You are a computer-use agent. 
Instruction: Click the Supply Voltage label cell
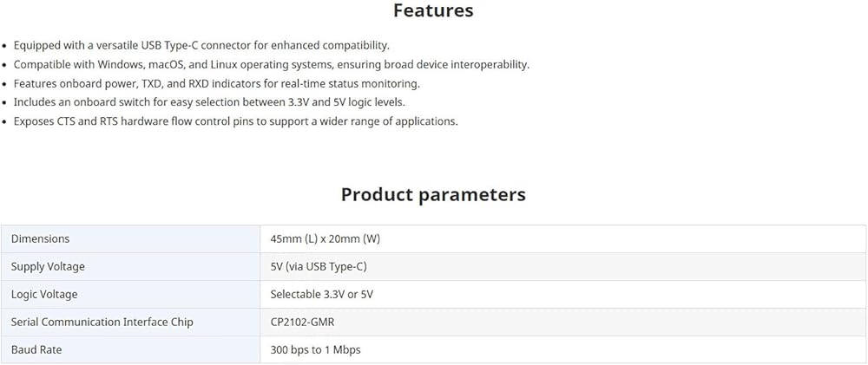pos(131,266)
